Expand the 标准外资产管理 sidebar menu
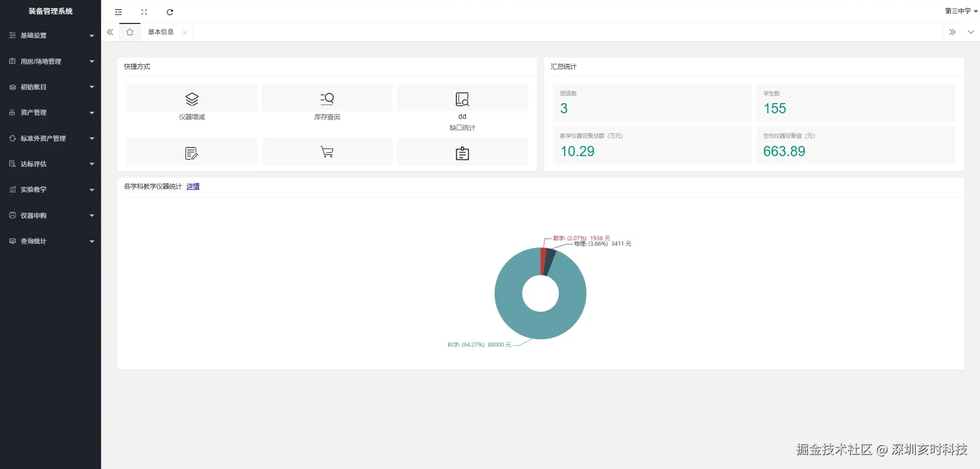980x469 pixels. [x=51, y=138]
